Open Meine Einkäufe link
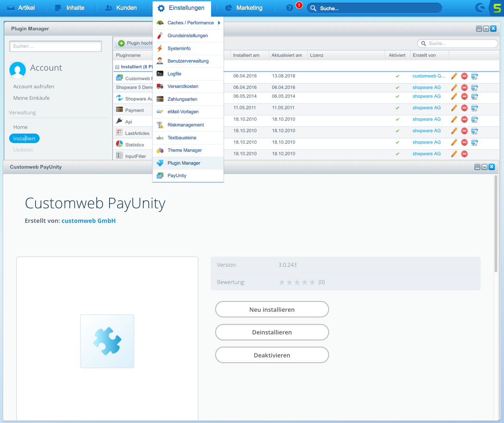Image resolution: width=504 pixels, height=423 pixels. pos(31,98)
